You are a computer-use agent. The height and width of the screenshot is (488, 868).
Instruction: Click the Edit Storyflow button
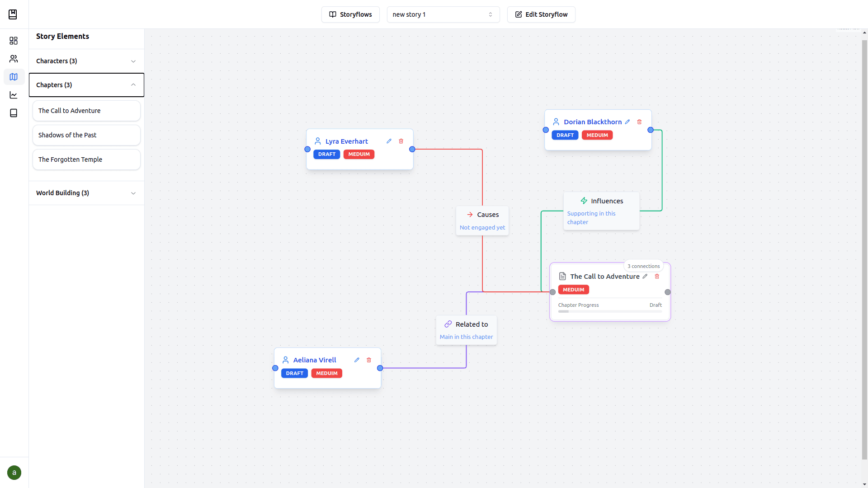click(x=541, y=14)
